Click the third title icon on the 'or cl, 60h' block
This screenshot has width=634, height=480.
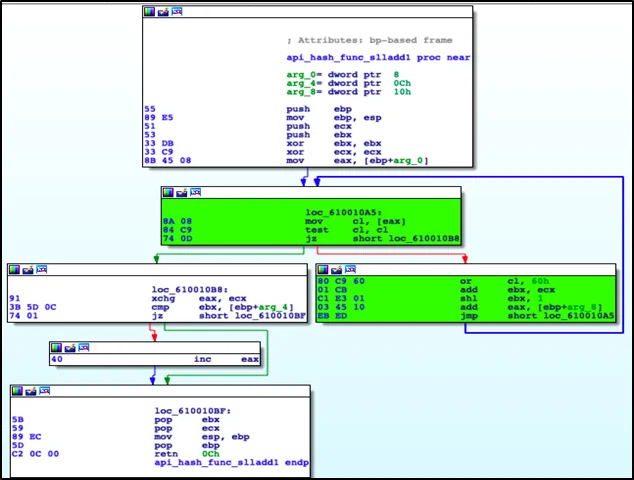tap(350, 270)
